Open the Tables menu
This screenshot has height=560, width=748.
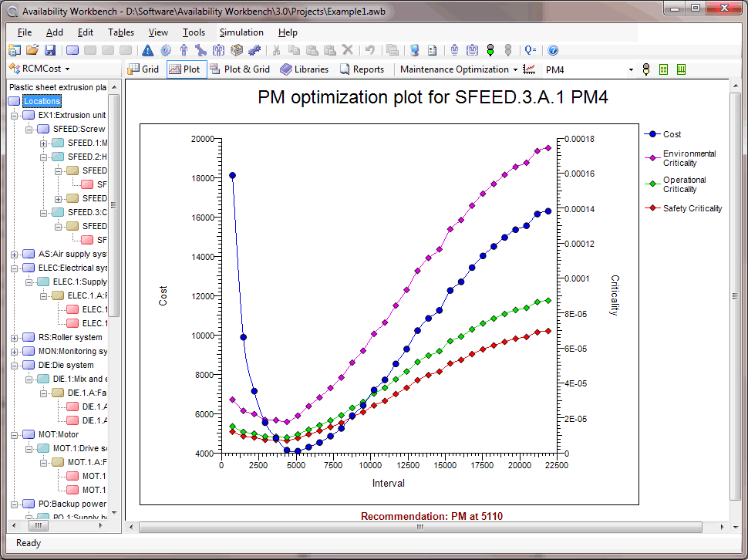pyautogui.click(x=121, y=32)
